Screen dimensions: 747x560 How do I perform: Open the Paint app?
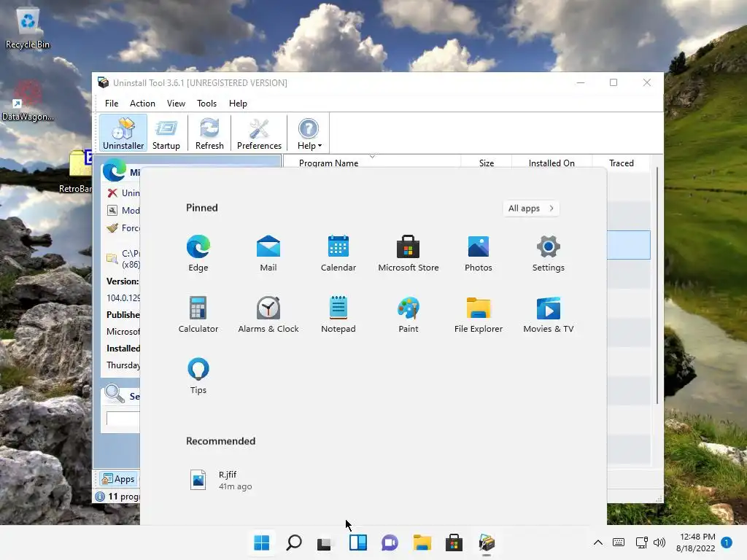pyautogui.click(x=409, y=314)
